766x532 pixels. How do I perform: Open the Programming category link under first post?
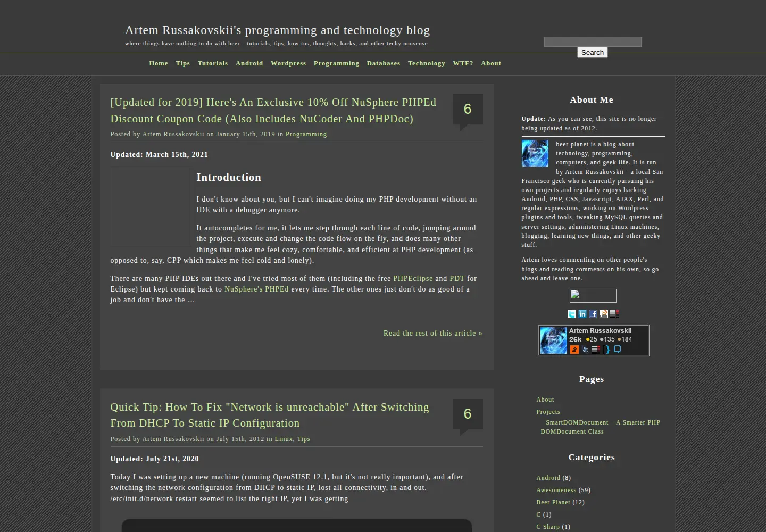(x=306, y=134)
